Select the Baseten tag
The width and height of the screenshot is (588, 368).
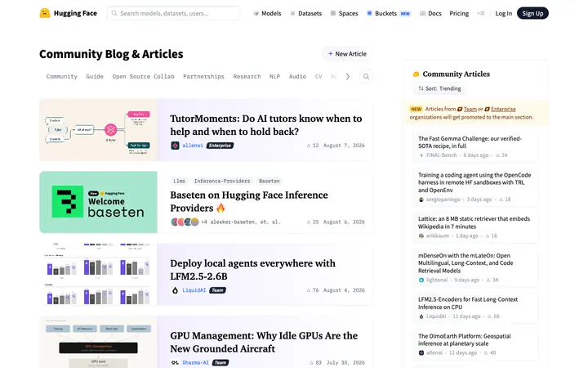click(269, 181)
